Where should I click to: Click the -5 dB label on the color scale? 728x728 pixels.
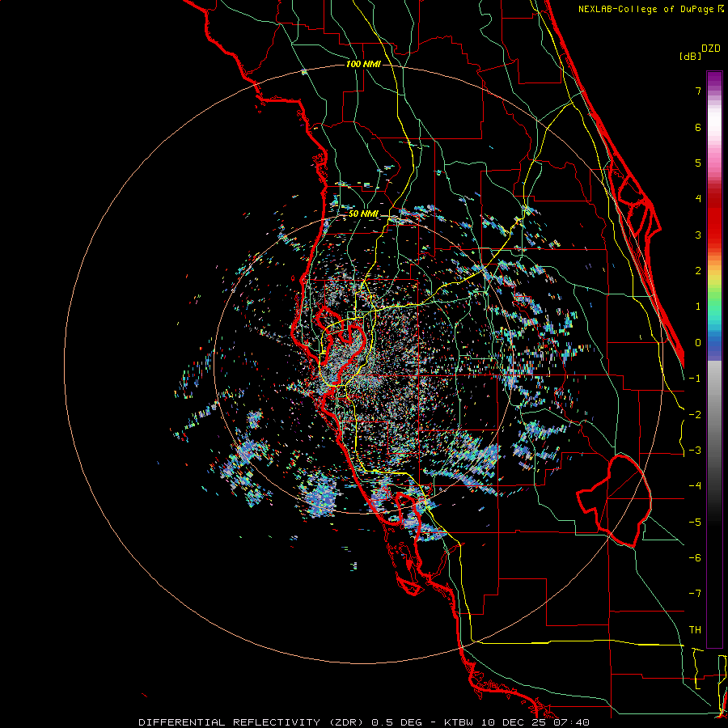pyautogui.click(x=695, y=523)
